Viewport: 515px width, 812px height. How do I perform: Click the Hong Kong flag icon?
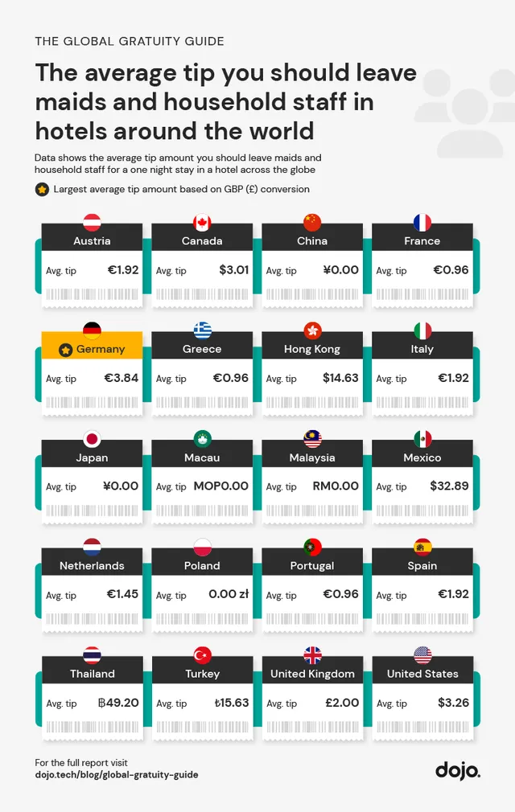tap(312, 330)
